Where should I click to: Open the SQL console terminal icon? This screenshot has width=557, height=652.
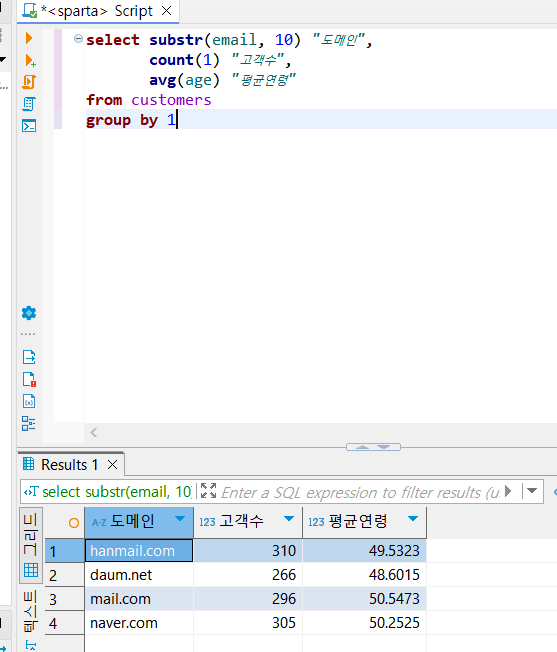(x=29, y=126)
